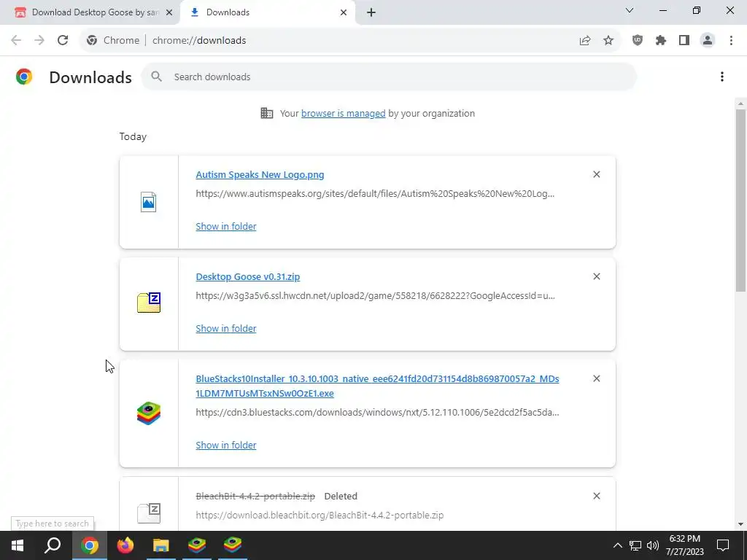
Task: Remove BlueStacks10Installer entry from list
Action: click(597, 378)
